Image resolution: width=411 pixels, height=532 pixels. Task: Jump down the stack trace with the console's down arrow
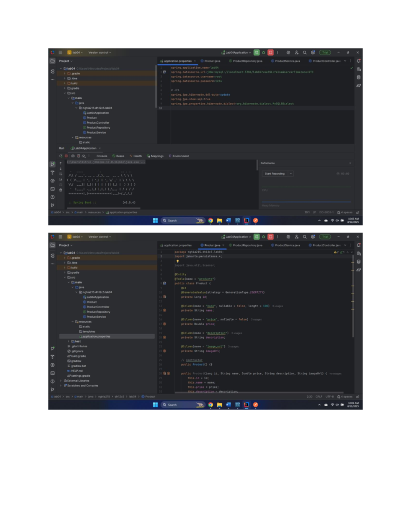tap(61, 169)
